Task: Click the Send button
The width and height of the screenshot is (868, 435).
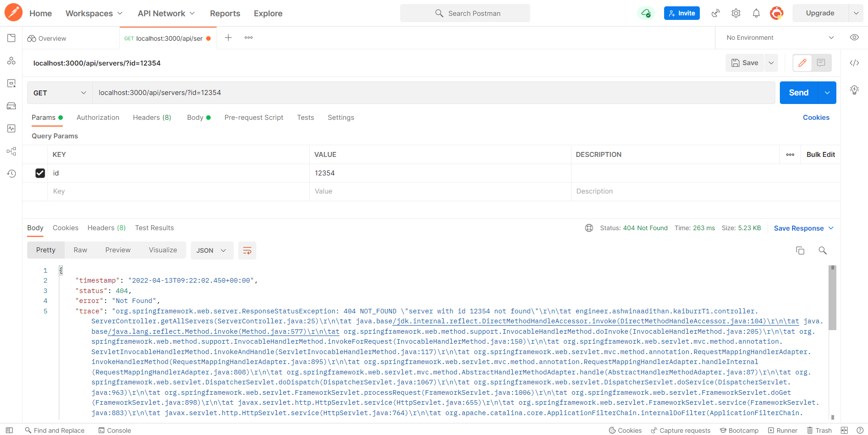Action: click(x=798, y=93)
